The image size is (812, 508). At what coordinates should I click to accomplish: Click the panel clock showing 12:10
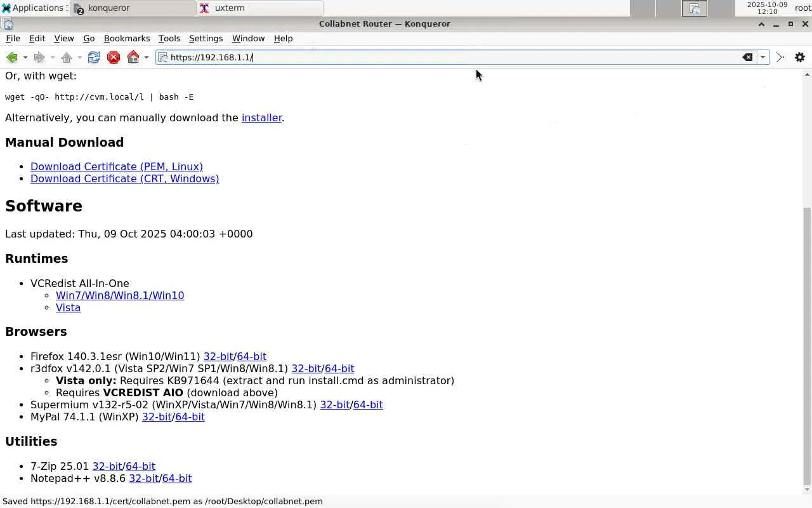[767, 8]
